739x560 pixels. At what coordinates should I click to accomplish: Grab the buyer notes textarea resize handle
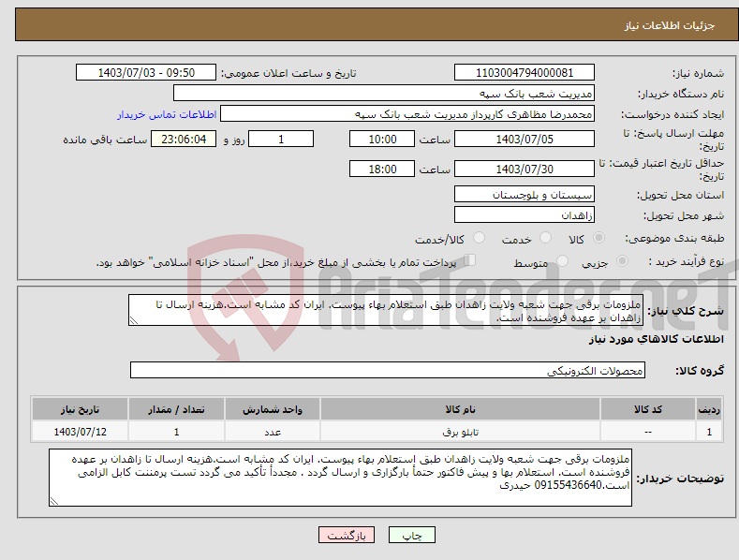54,501
